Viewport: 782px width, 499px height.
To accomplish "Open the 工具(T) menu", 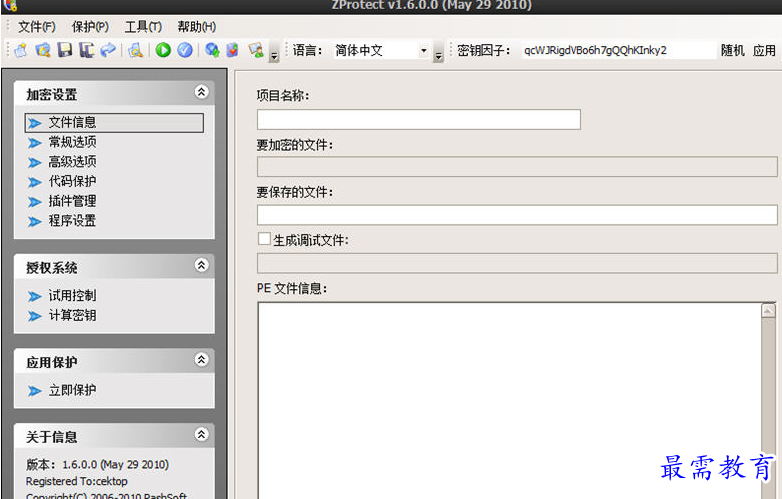I will (143, 27).
